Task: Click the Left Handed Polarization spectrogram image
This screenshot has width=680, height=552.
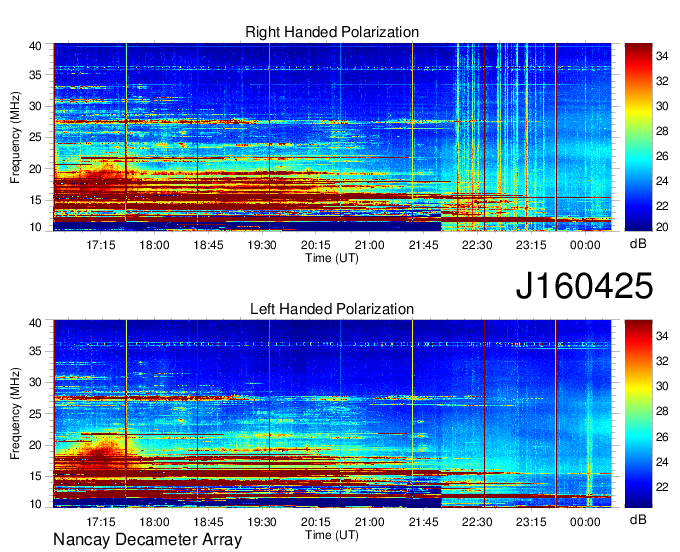Action: [332, 414]
